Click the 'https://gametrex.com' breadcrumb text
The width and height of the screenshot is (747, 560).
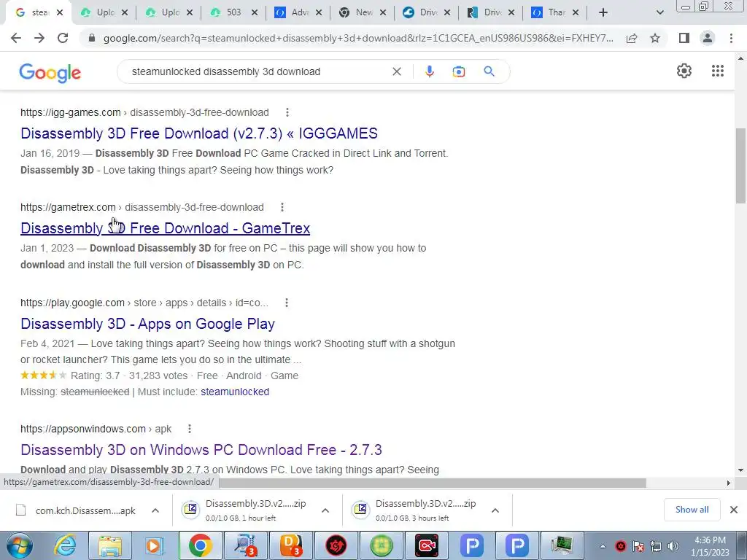(68, 207)
